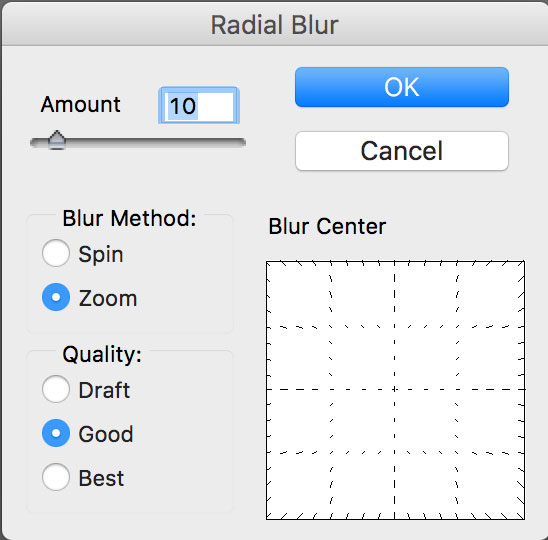548x540 pixels.
Task: Choose Good quality radio button
Action: tap(56, 433)
